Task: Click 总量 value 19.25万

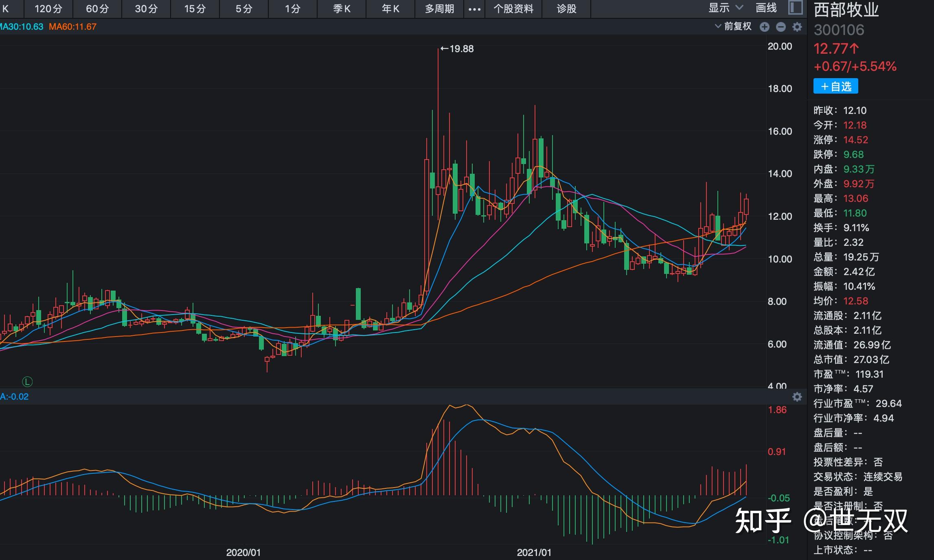Action: click(861, 257)
